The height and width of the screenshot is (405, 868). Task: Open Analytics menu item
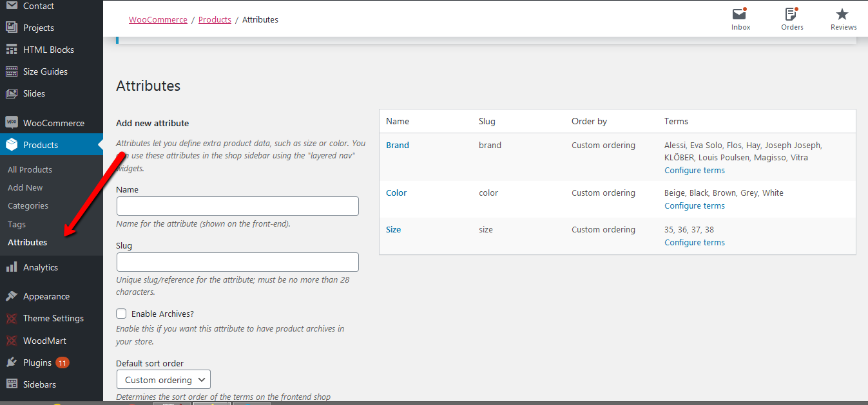41,267
